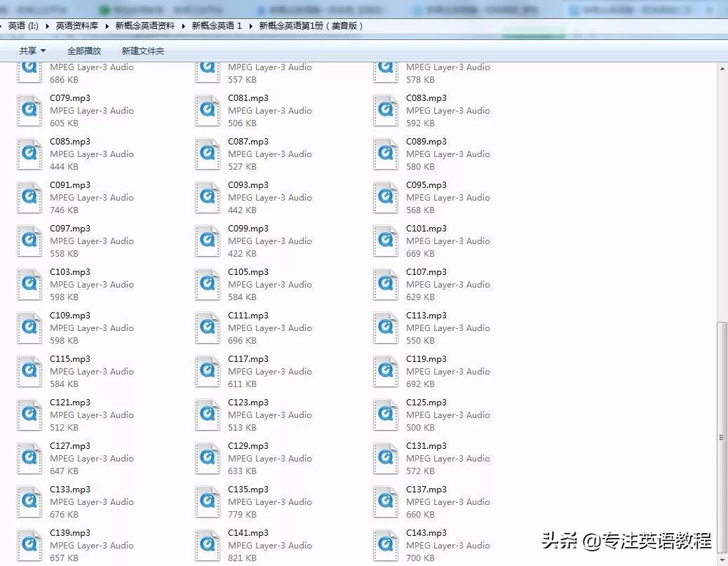Click the 557 KB size text

pos(242,79)
